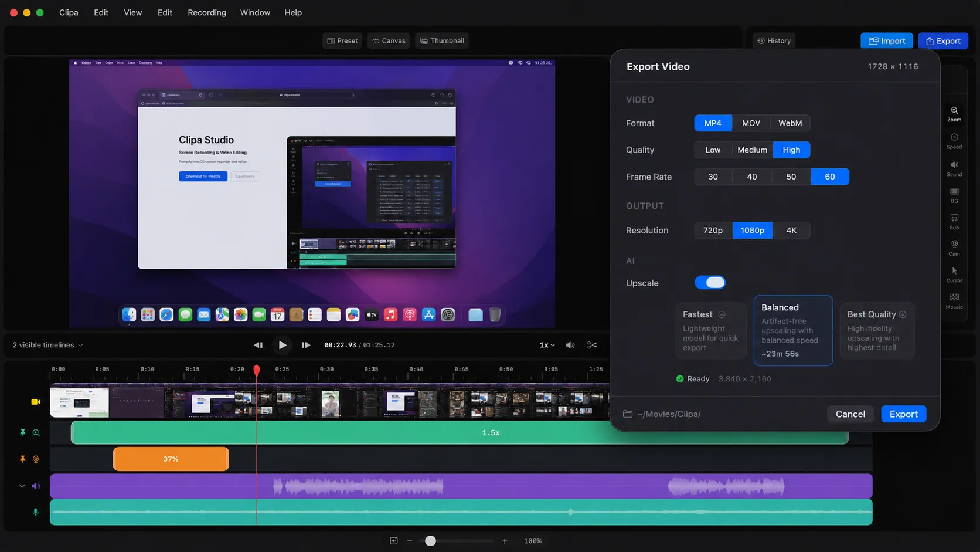Click the Export button in the top toolbar

pyautogui.click(x=943, y=41)
